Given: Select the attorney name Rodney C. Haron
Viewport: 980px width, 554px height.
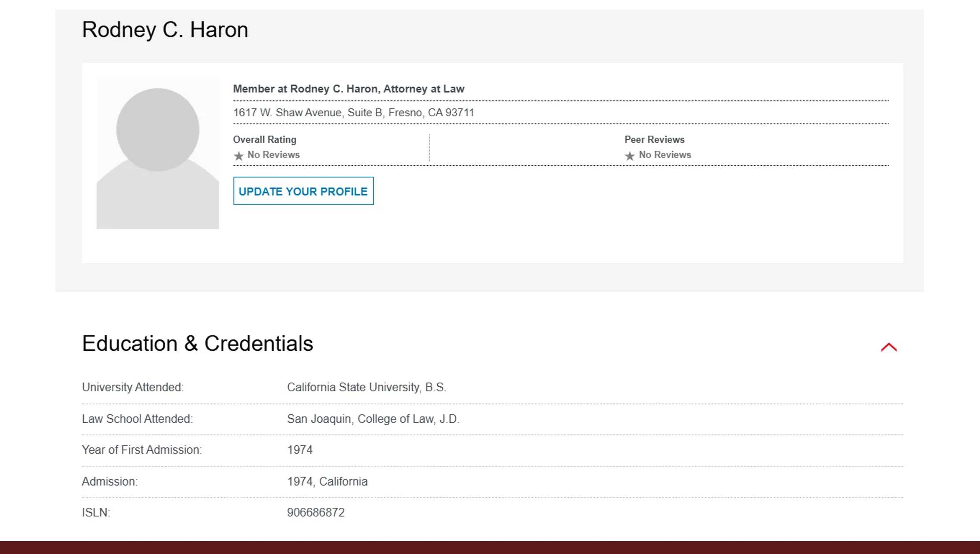Looking at the screenshot, I should coord(165,29).
